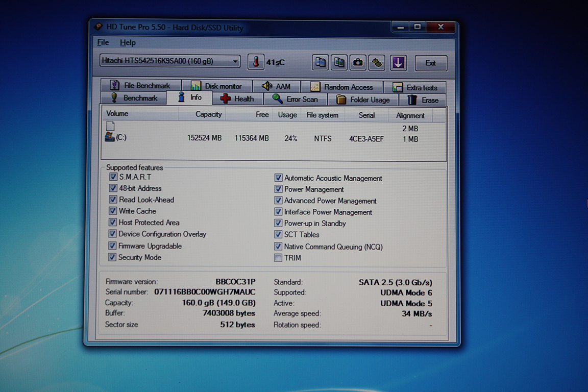Image resolution: width=588 pixels, height=392 pixels.
Task: Minimize the HD Tune Pro window
Action: click(401, 27)
